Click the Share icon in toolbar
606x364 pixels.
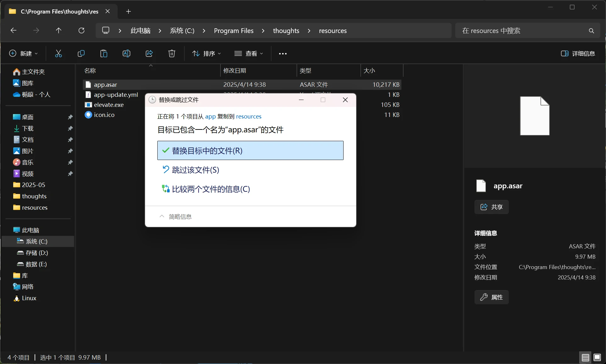point(149,53)
